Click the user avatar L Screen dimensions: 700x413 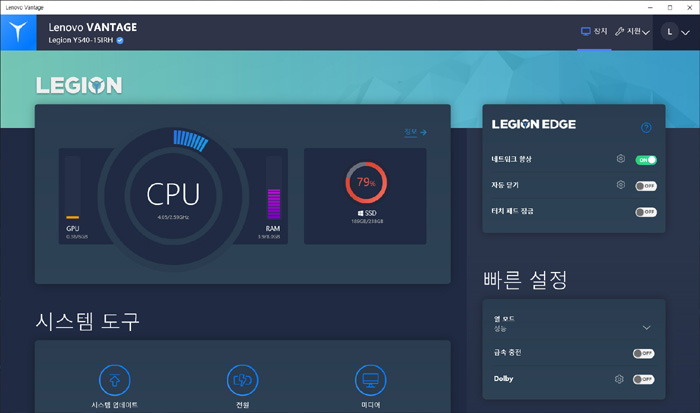669,32
